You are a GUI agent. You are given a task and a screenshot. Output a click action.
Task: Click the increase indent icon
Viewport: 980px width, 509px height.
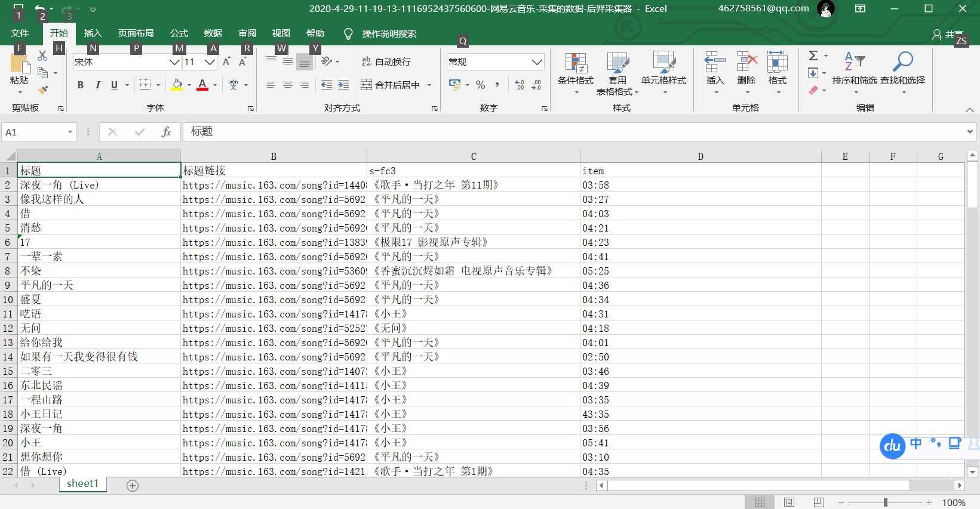click(343, 85)
